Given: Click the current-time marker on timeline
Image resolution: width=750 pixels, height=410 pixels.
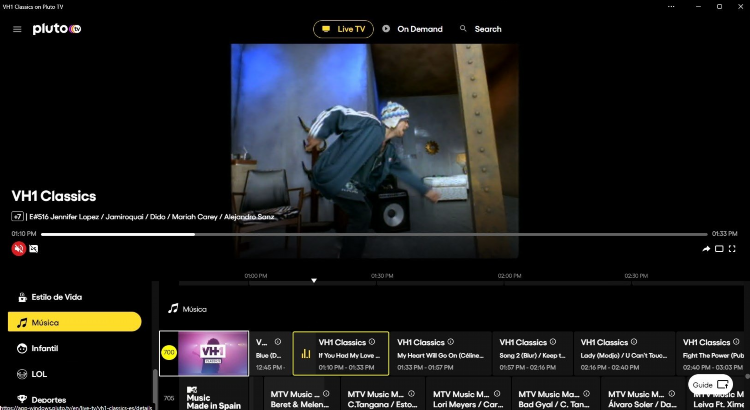Looking at the screenshot, I should pyautogui.click(x=314, y=280).
